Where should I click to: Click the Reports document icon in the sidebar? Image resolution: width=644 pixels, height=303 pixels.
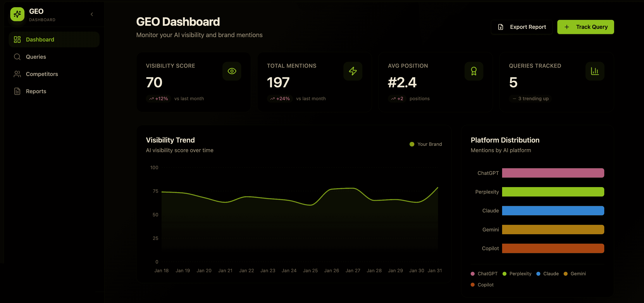click(x=17, y=91)
